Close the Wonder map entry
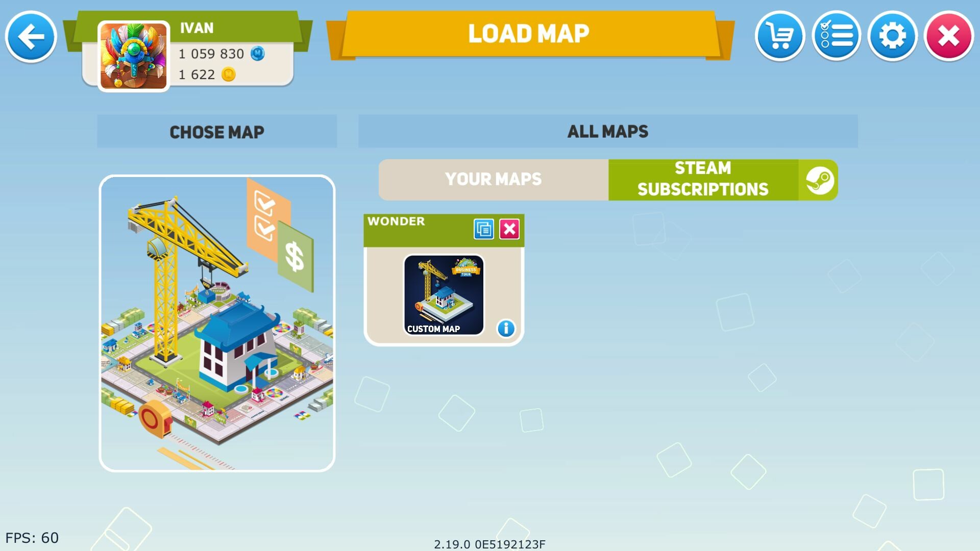 coord(509,229)
